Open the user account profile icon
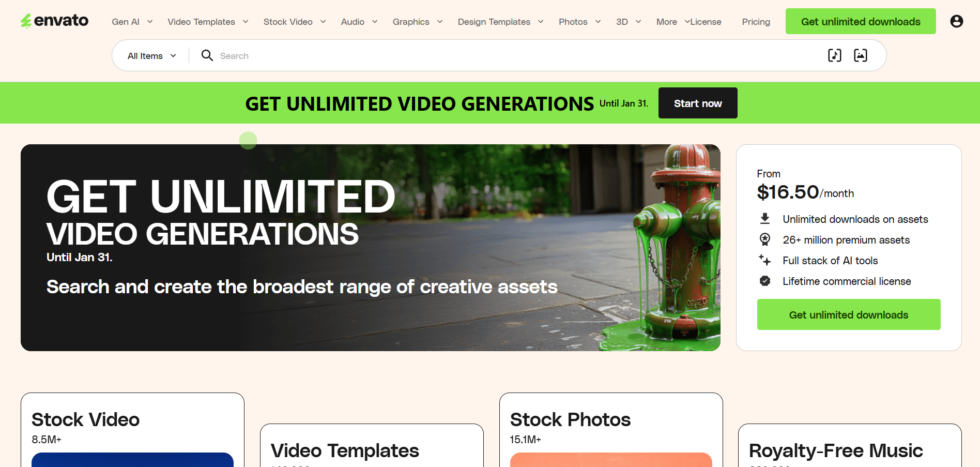 [x=956, y=21]
